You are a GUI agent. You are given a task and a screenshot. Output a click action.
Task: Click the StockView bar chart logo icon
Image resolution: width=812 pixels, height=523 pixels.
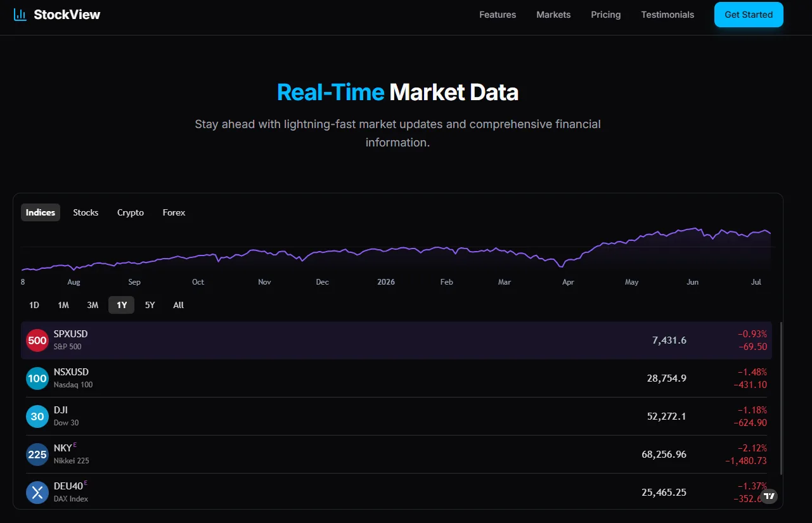(x=20, y=15)
